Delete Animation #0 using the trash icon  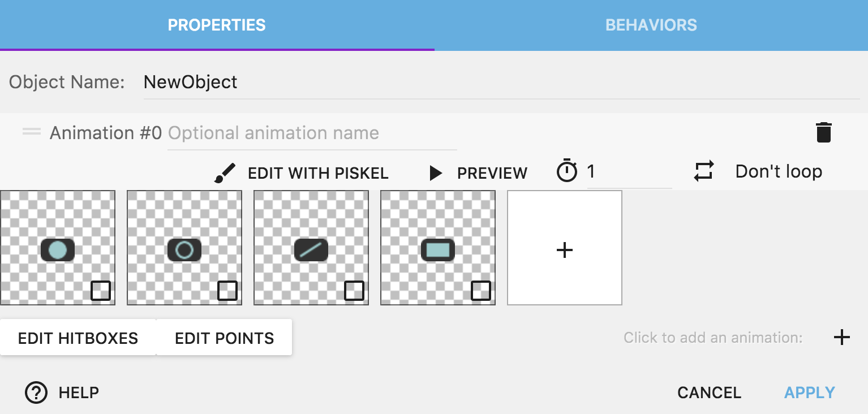pyautogui.click(x=823, y=132)
